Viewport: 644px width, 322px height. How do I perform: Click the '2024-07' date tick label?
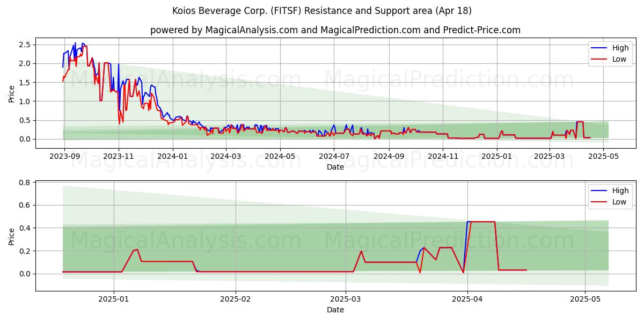pos(334,156)
